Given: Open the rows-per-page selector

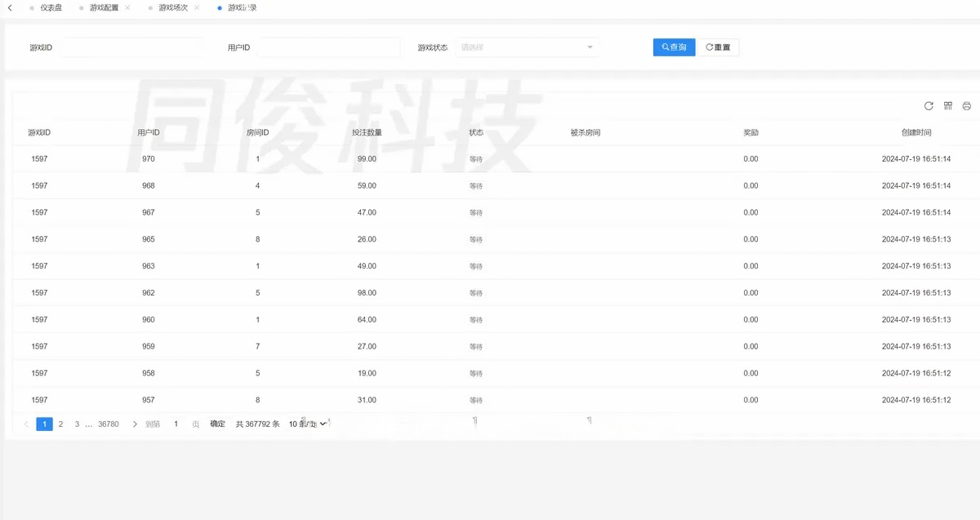Looking at the screenshot, I should (x=308, y=424).
